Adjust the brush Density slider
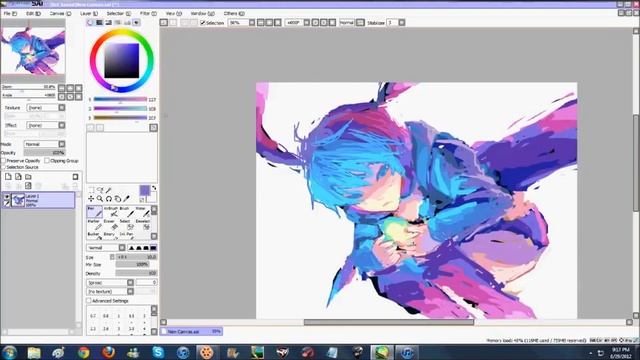Image resolution: width=640 pixels, height=360 pixels. coord(136,273)
